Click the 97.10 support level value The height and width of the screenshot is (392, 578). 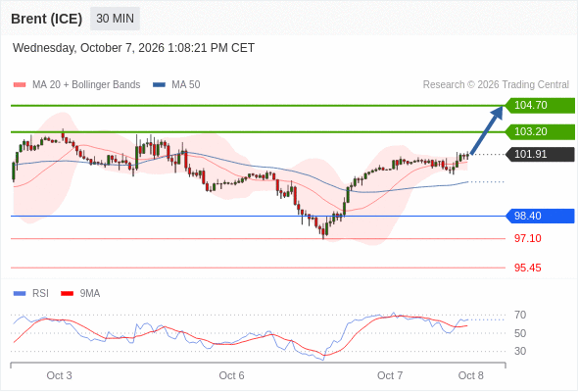(527, 238)
